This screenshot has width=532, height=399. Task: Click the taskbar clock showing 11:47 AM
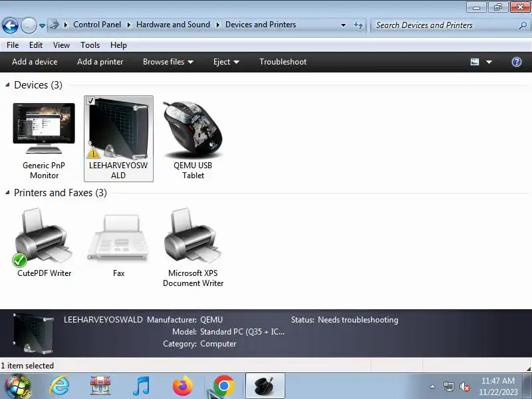498,386
